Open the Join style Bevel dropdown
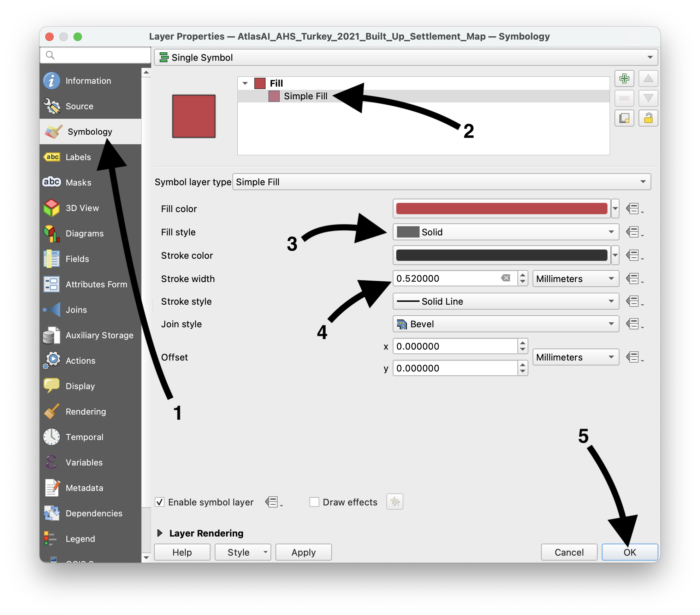 click(x=506, y=324)
